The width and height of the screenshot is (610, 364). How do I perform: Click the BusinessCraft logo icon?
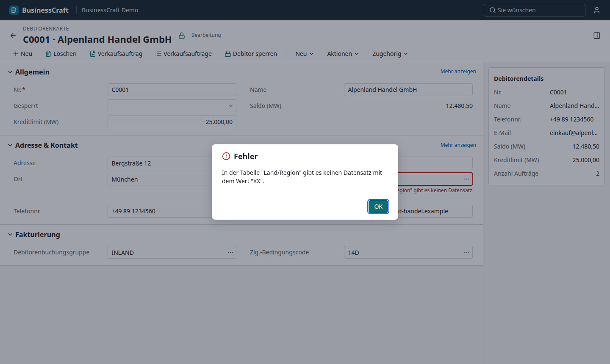pos(14,10)
